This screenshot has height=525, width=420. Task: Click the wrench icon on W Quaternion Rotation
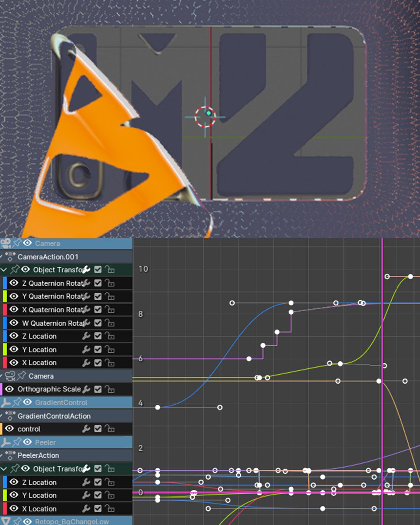point(86,323)
